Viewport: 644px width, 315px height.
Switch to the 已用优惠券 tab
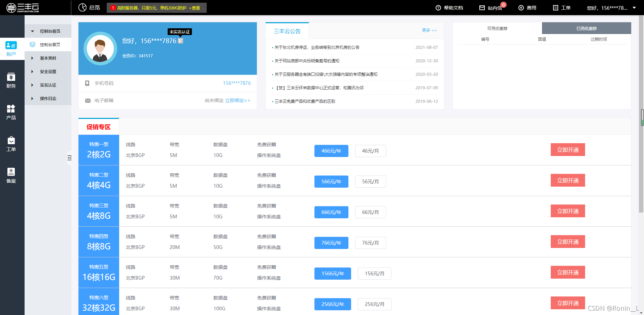tap(586, 28)
